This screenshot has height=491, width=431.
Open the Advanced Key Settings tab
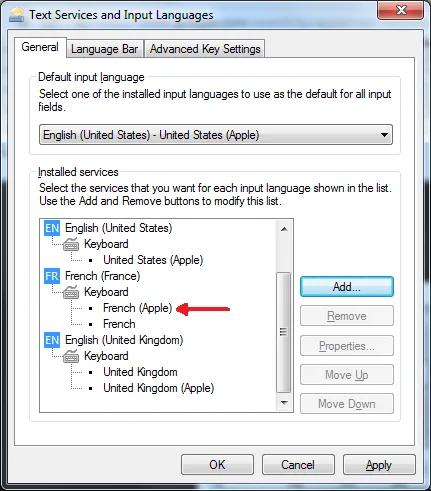pos(205,49)
